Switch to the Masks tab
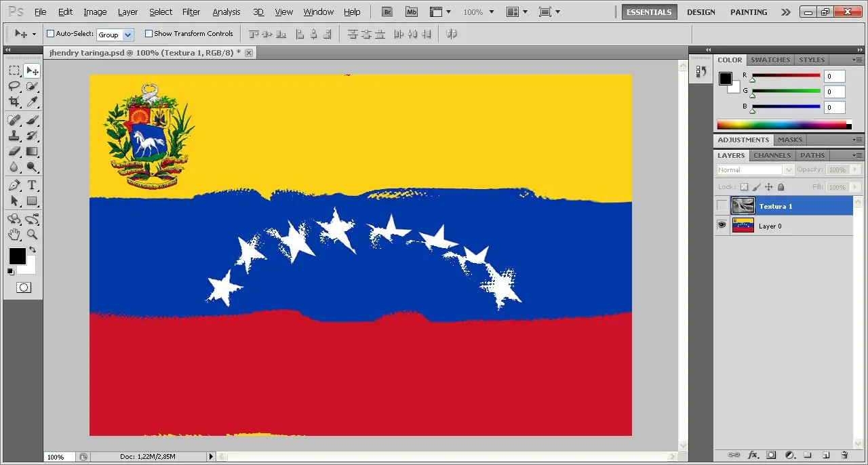 789,140
